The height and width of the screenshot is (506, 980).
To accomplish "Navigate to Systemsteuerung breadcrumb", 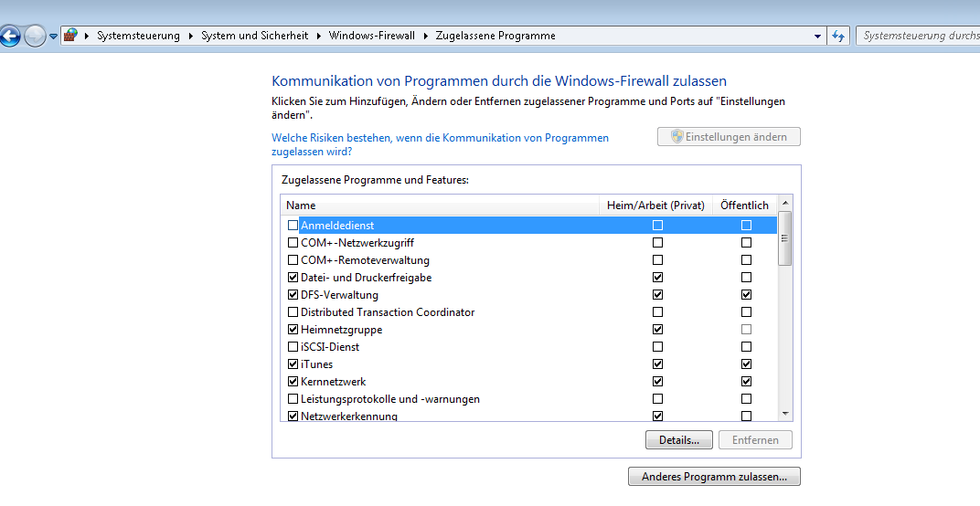I will (138, 36).
